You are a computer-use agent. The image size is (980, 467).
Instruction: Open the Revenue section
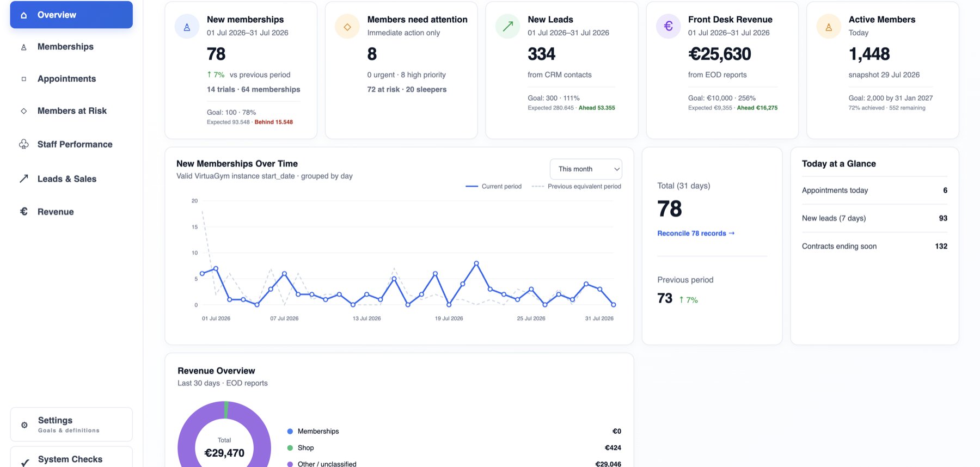71,212
